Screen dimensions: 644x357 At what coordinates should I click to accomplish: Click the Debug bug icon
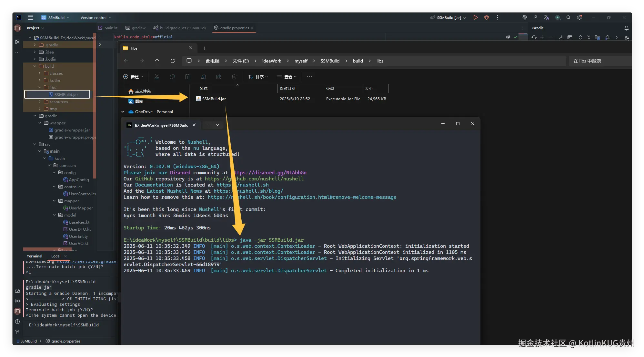tap(487, 17)
